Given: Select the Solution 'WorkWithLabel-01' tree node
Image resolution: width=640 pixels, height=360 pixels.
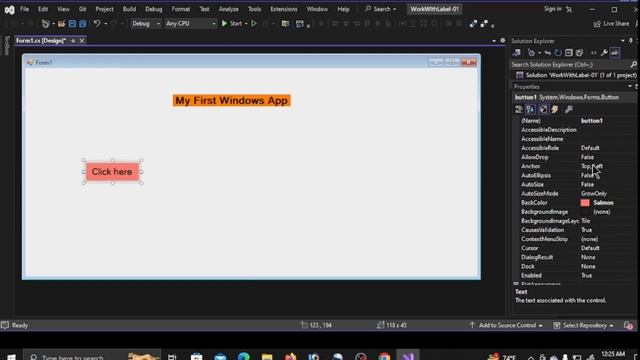Looking at the screenshot, I should 576,75.
